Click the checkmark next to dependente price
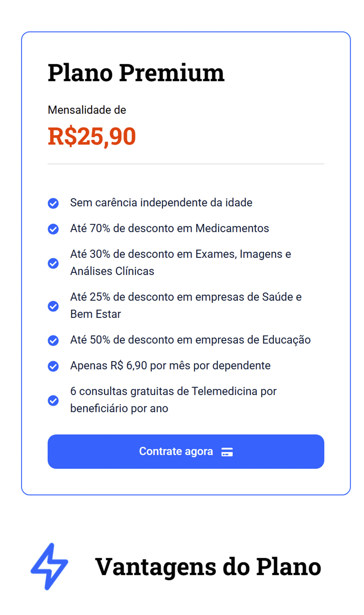The height and width of the screenshot is (615, 364). pyautogui.click(x=53, y=366)
